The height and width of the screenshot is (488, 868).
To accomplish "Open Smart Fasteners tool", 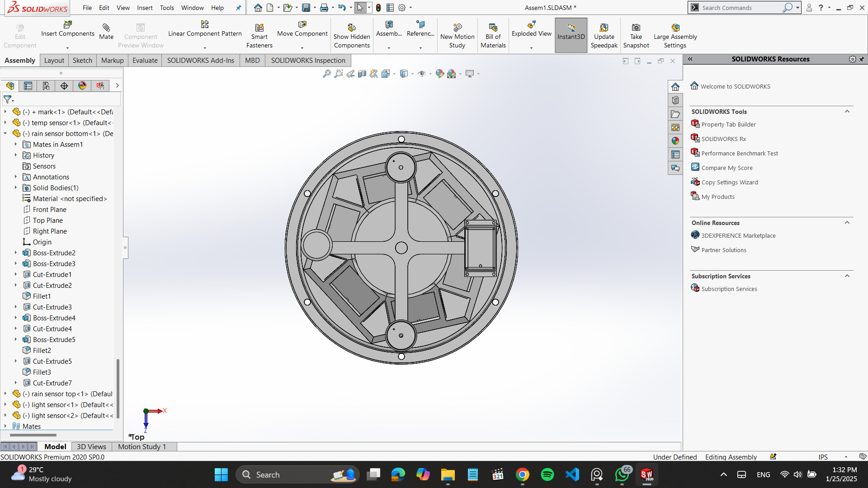I will 259,28.
